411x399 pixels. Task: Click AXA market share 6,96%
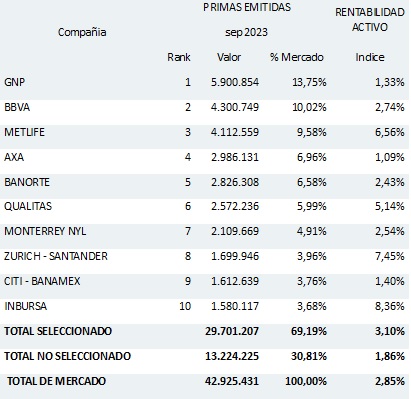click(312, 157)
